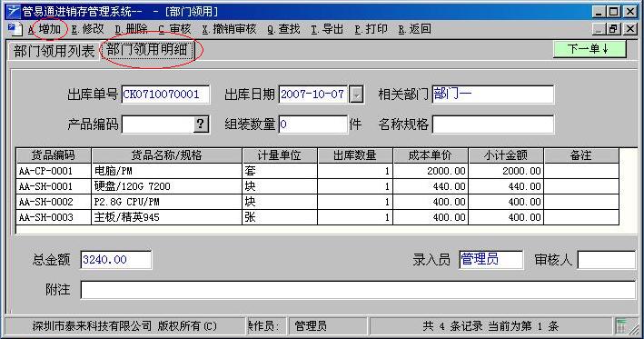Restore the inner 部门领用 child window
Image resolution: width=644 pixels, height=339 pixels.
pos(614,29)
